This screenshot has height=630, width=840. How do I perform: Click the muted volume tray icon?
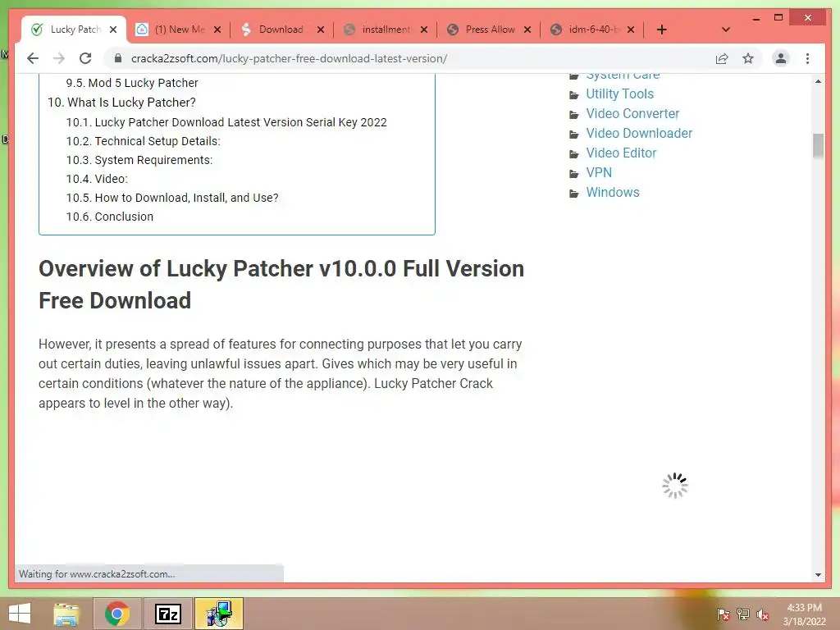click(x=763, y=614)
